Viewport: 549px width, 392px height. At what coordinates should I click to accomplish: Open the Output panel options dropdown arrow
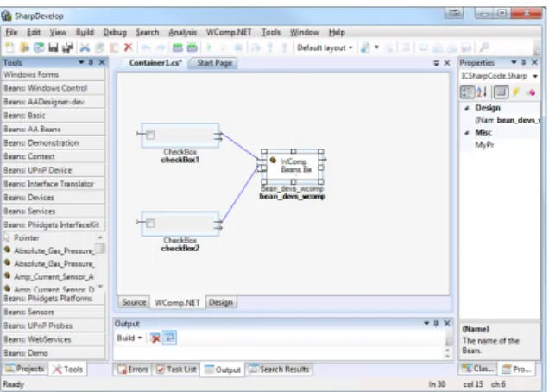point(426,323)
